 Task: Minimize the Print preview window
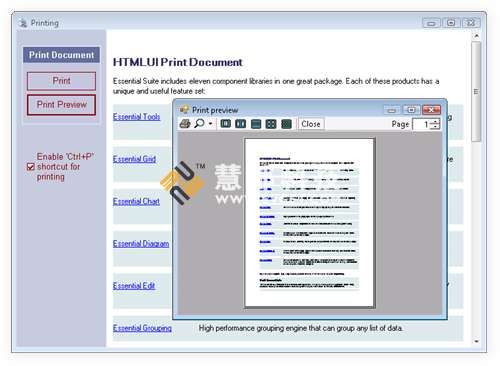point(392,110)
